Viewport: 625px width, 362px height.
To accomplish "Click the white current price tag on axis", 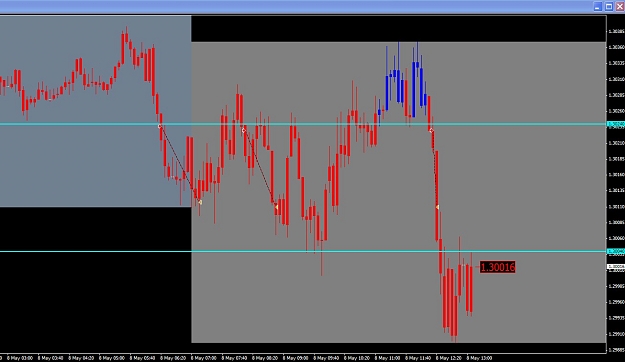I will [616, 267].
